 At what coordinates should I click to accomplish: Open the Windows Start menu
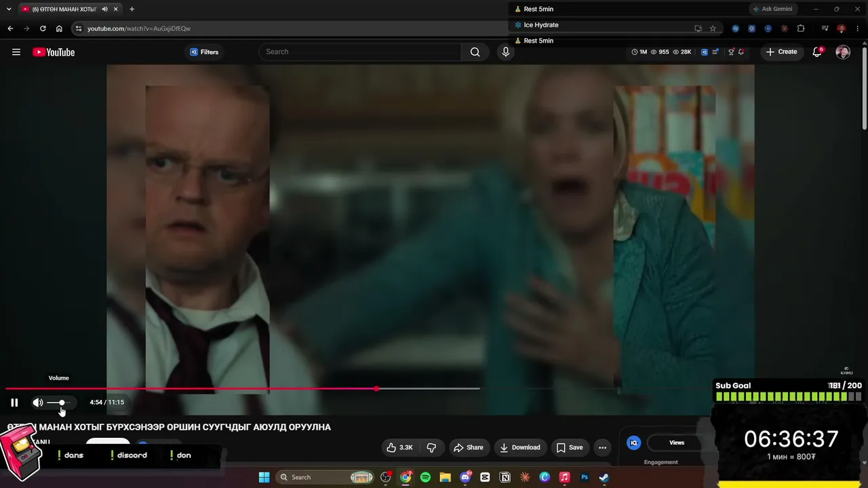[264, 477]
